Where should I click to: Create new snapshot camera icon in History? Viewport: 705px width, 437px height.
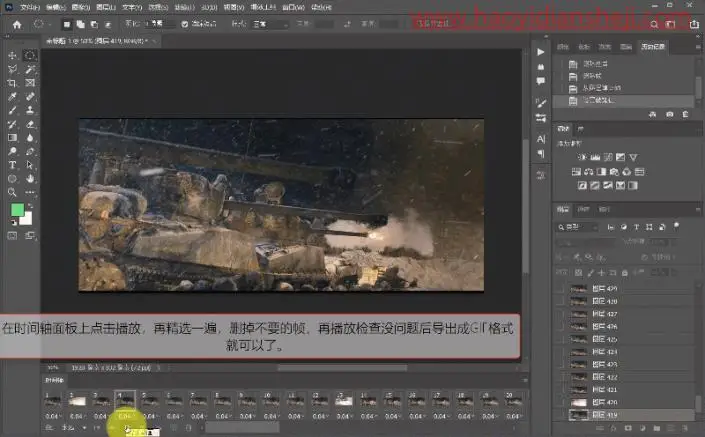coord(669,115)
